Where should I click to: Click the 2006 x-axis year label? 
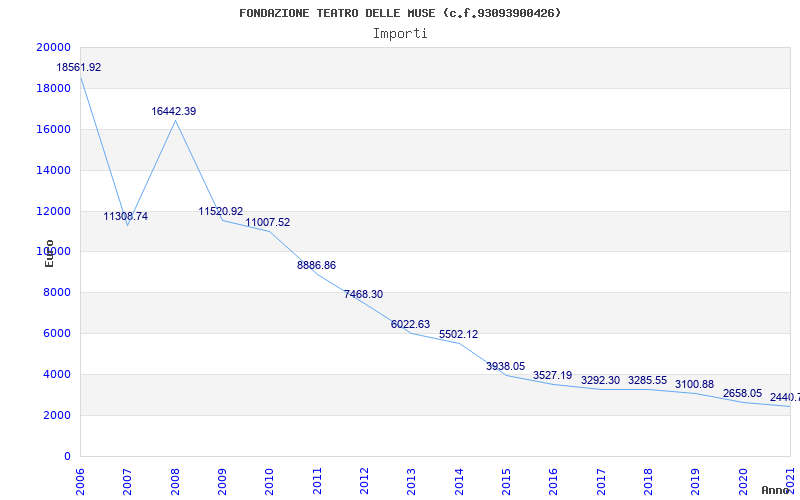80,482
